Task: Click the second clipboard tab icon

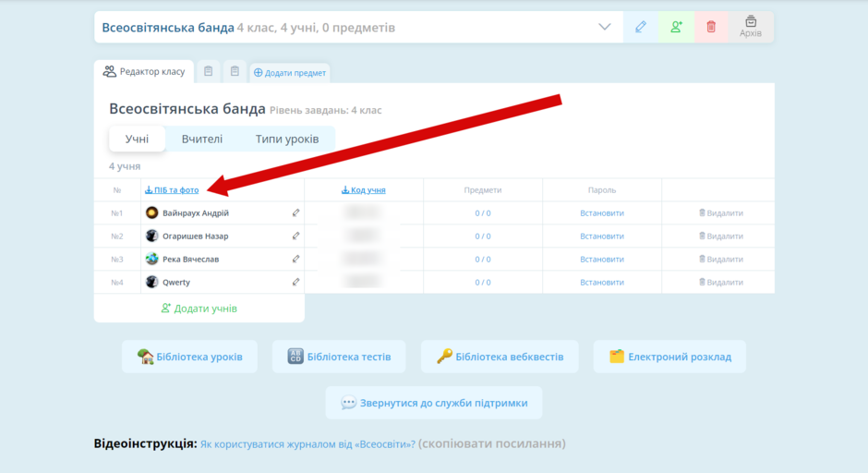Action: (x=235, y=71)
